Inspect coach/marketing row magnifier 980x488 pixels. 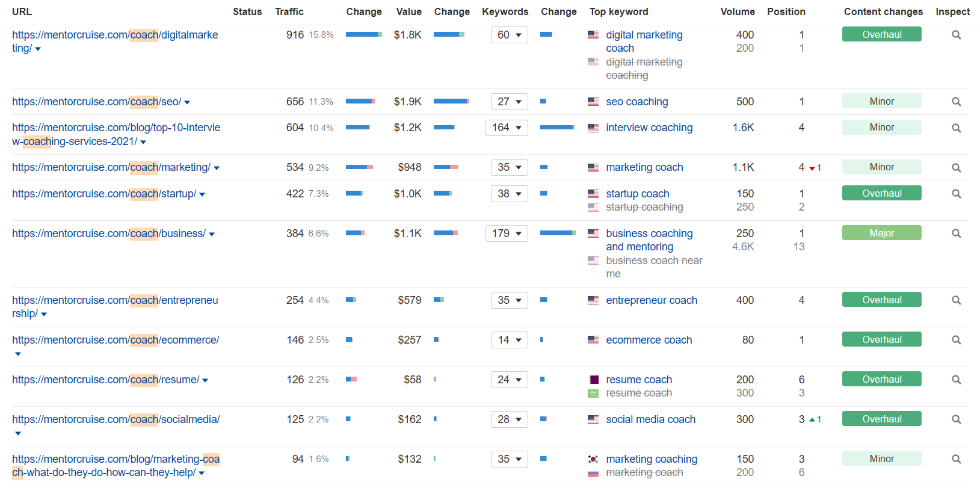point(956,168)
